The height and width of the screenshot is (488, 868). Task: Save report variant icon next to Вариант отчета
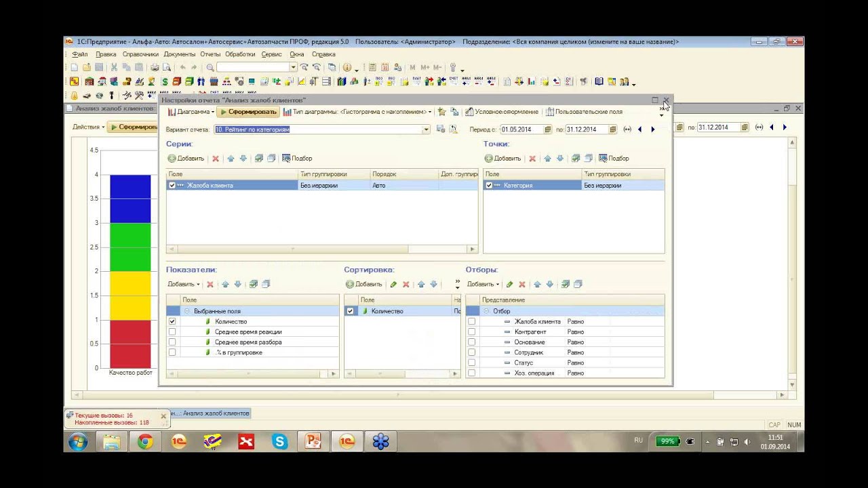(441, 129)
